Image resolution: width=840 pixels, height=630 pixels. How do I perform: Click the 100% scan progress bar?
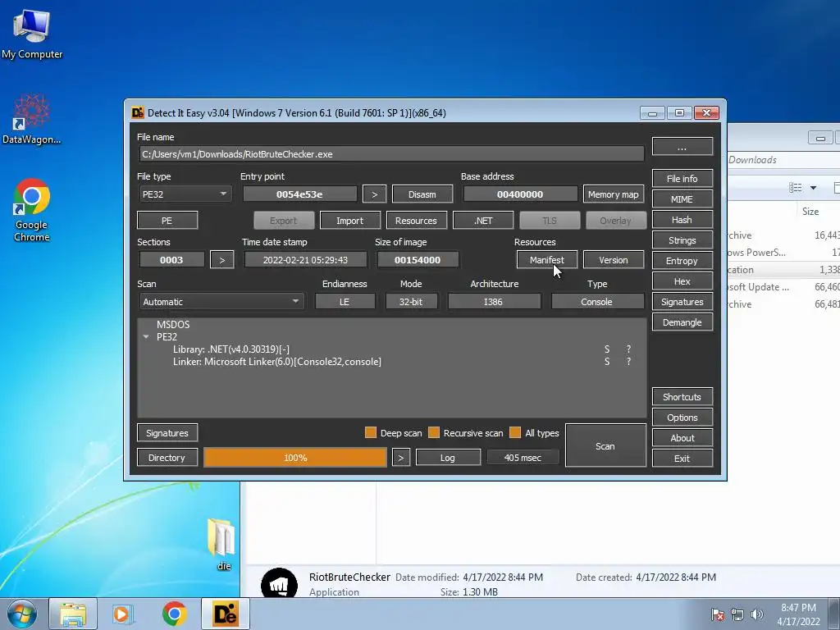click(295, 458)
